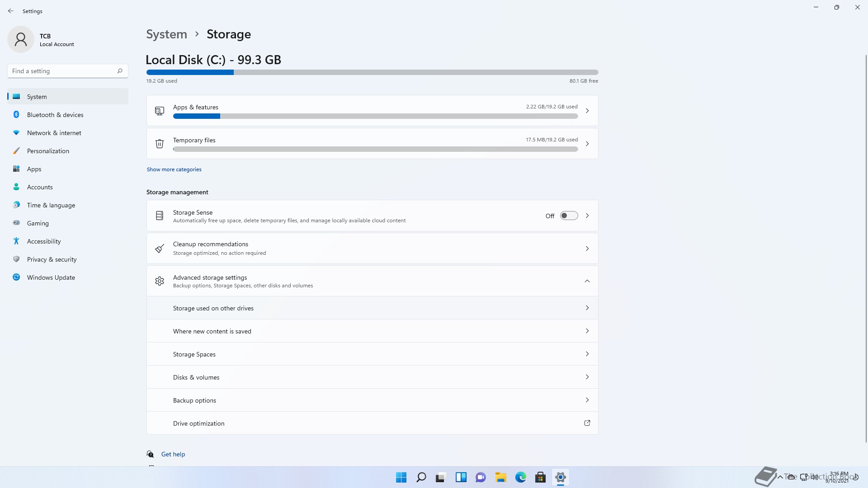This screenshot has width=868, height=488.
Task: Click the Windows Update icon
Action: coord(16,277)
